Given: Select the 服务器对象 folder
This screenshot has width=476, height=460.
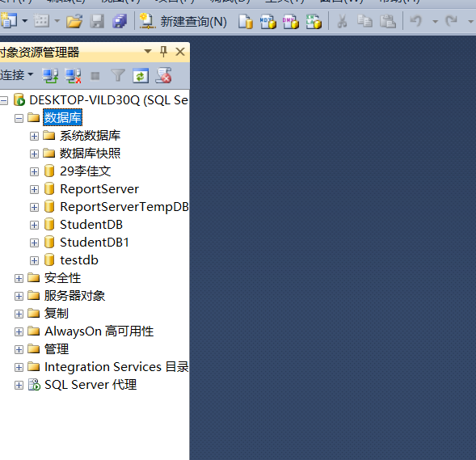Looking at the screenshot, I should pos(74,296).
